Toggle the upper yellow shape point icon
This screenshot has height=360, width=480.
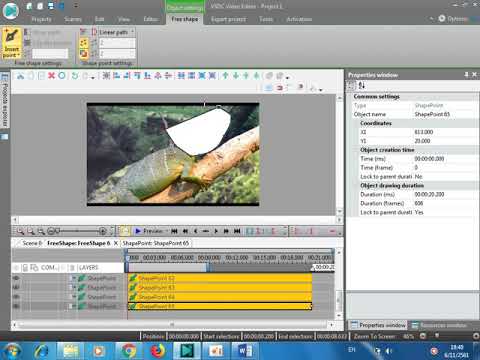point(84,43)
